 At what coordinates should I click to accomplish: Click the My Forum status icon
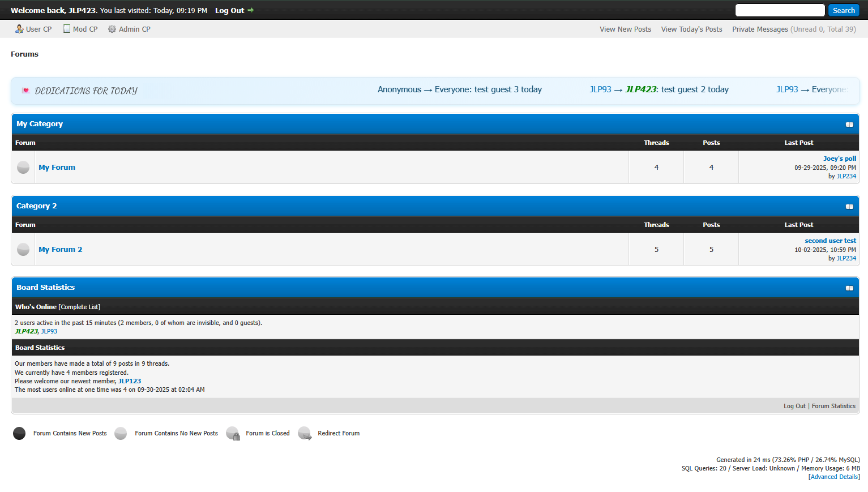[x=23, y=167]
